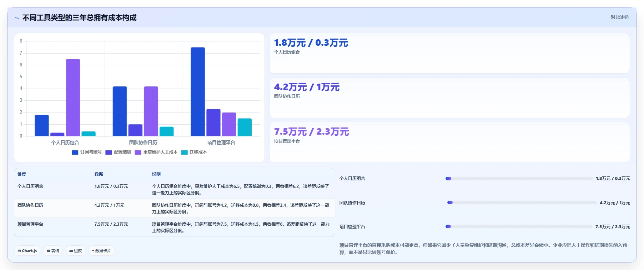Click the 团队协作日历 description in the table
Image resolution: width=644 pixels, height=270 pixels.
[x=241, y=208]
